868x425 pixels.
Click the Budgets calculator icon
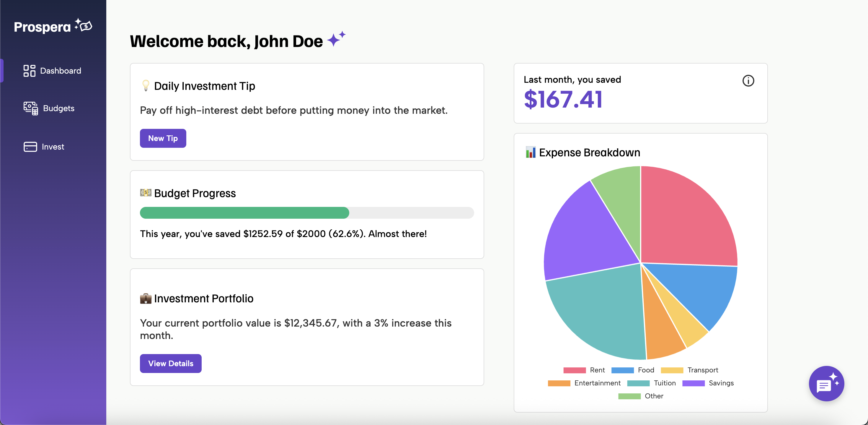[30, 108]
